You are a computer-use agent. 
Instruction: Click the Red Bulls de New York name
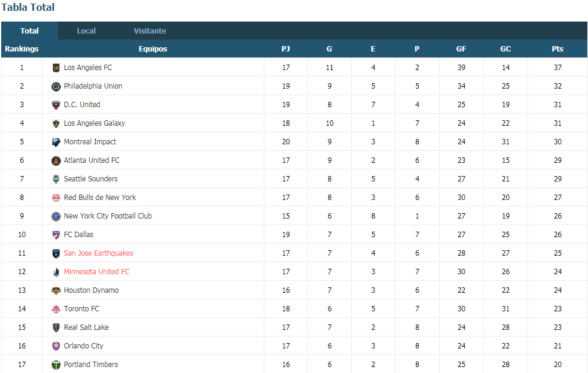click(x=100, y=198)
